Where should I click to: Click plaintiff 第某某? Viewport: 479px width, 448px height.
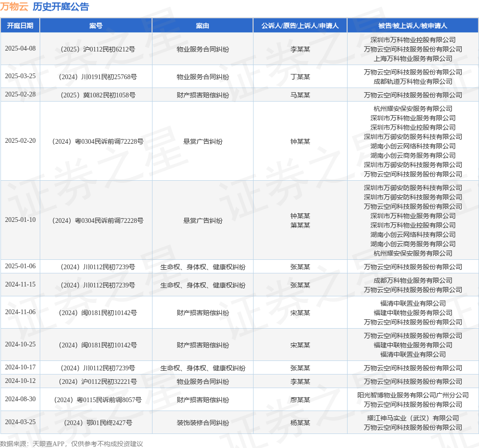pos(300,225)
